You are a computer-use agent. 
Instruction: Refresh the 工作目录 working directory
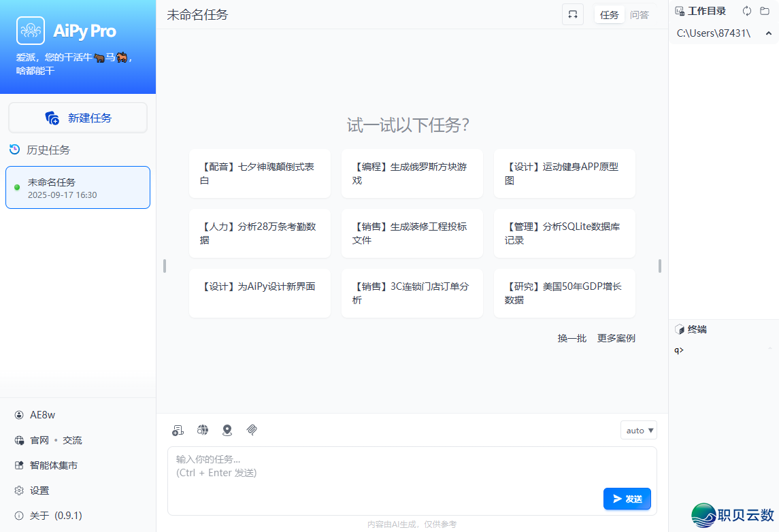[747, 11]
